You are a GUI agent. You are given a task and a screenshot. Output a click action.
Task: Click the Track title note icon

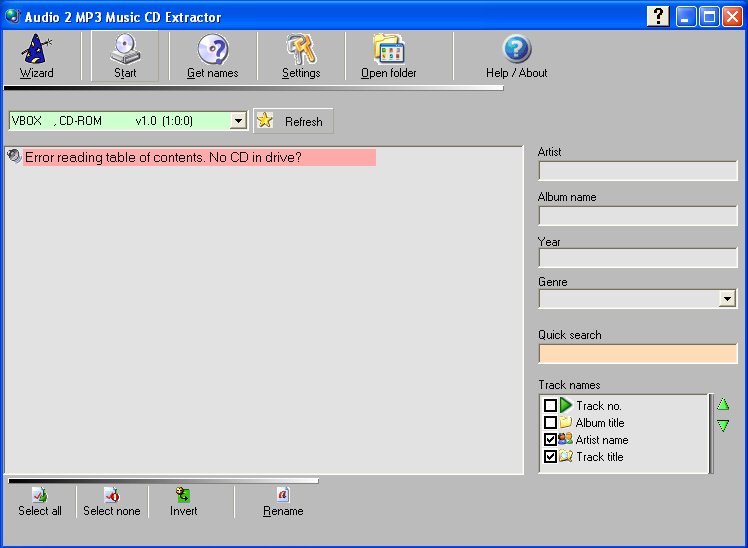(566, 456)
